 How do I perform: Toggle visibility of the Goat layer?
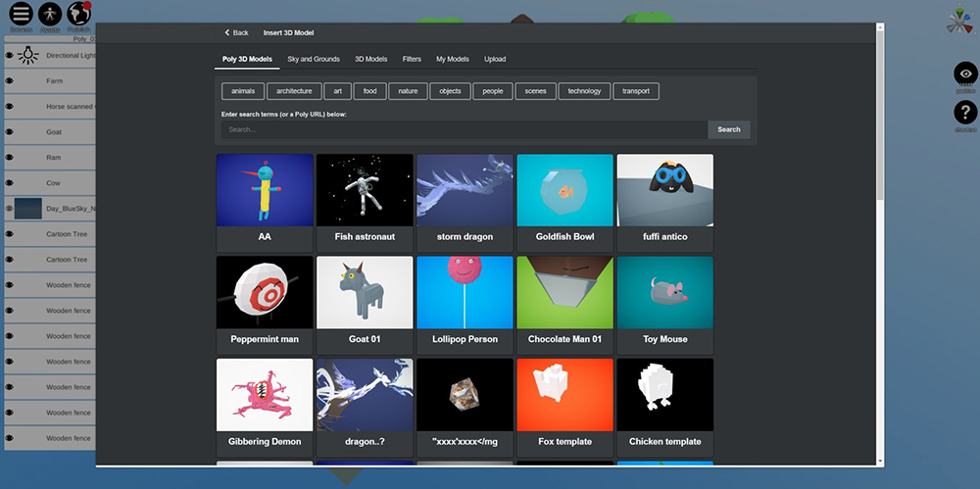(x=10, y=132)
